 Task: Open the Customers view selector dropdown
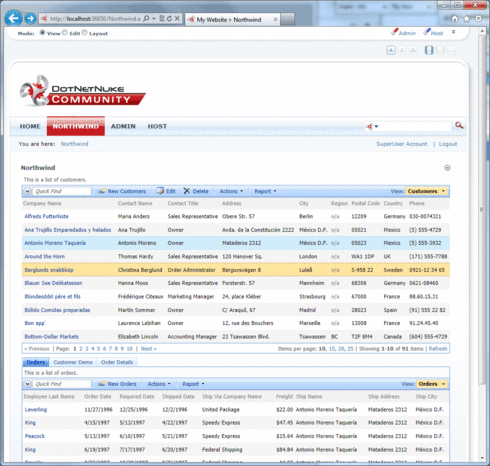(426, 191)
